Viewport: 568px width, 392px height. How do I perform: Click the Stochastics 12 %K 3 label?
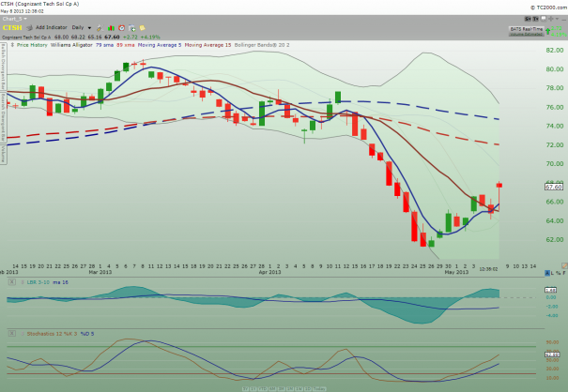(52, 334)
